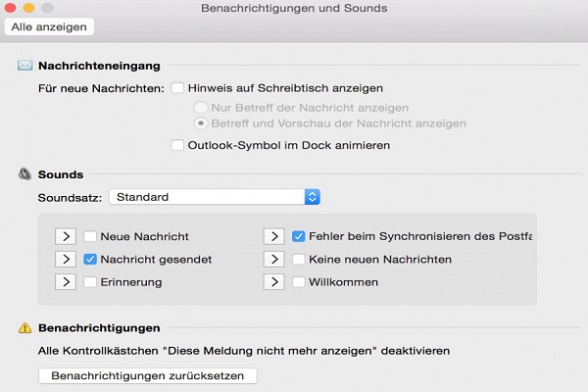Open the Soundsatz Standard dropdown
Image resolution: width=588 pixels, height=392 pixels.
(215, 197)
